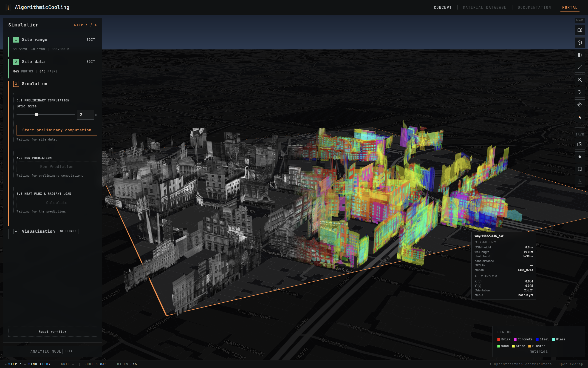588x368 pixels.
Task: Reset north with the compass icon
Action: (580, 117)
